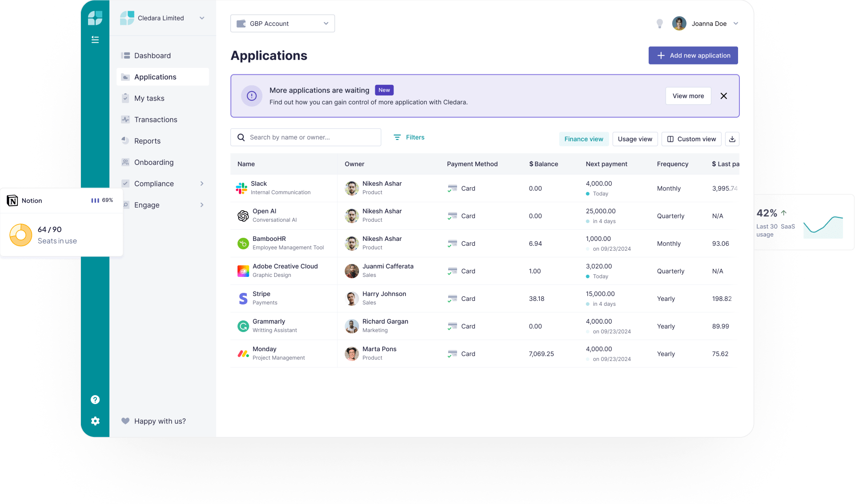
Task: Select the Finance view tab
Action: coord(583,139)
